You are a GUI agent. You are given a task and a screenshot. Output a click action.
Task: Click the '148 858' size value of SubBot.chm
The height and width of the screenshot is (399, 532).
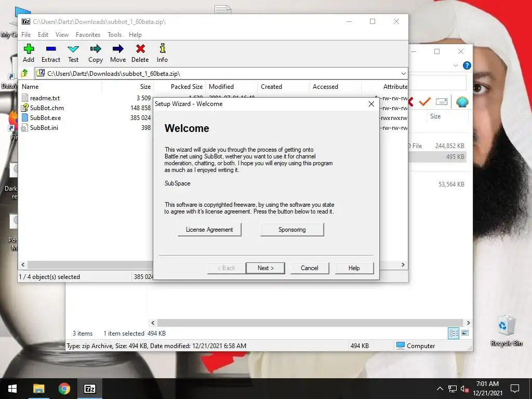point(140,108)
